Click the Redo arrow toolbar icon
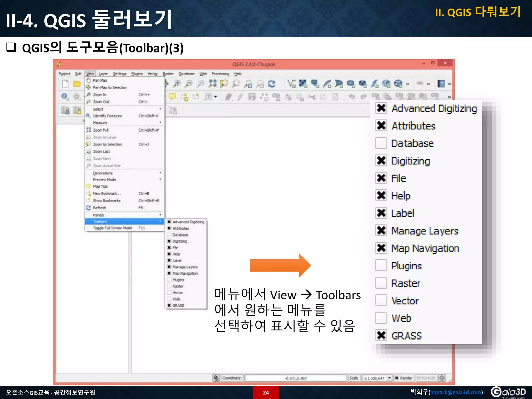The height and width of the screenshot is (399, 532). pyautogui.click(x=363, y=97)
